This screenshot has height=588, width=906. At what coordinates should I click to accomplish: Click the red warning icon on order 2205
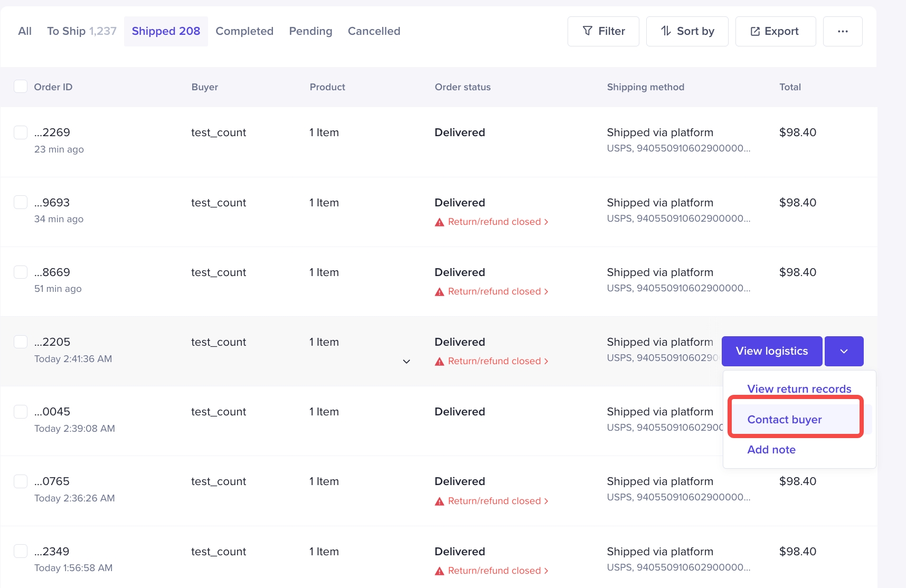(439, 362)
